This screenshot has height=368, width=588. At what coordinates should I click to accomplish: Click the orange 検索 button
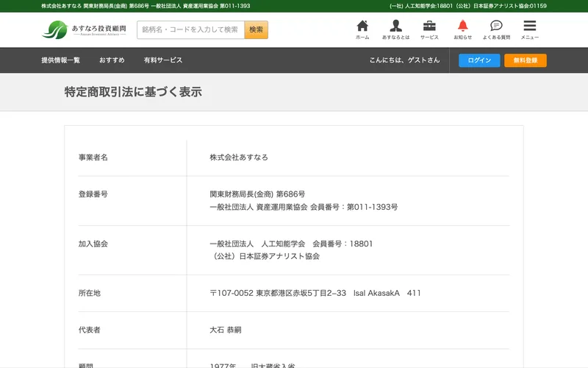(x=256, y=29)
